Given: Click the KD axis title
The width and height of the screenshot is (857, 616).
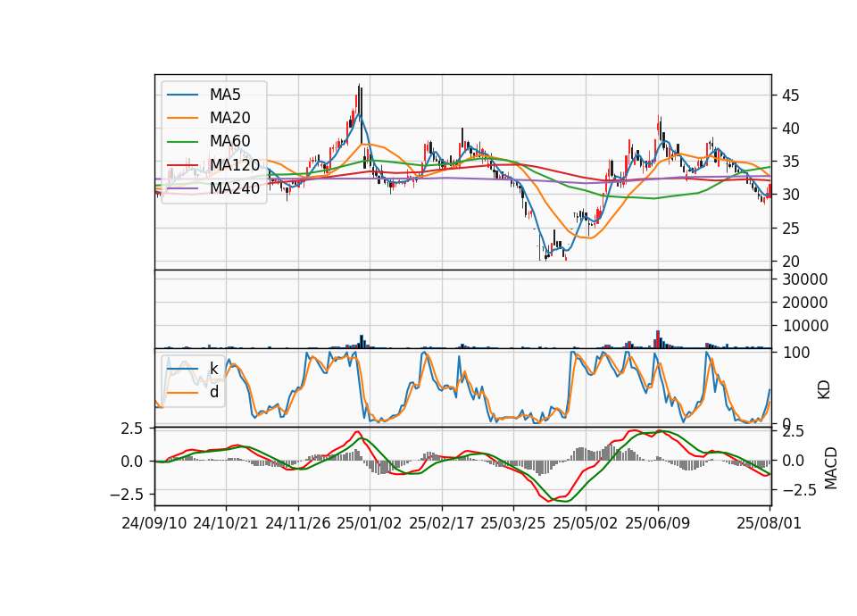Looking at the screenshot, I should [x=824, y=390].
